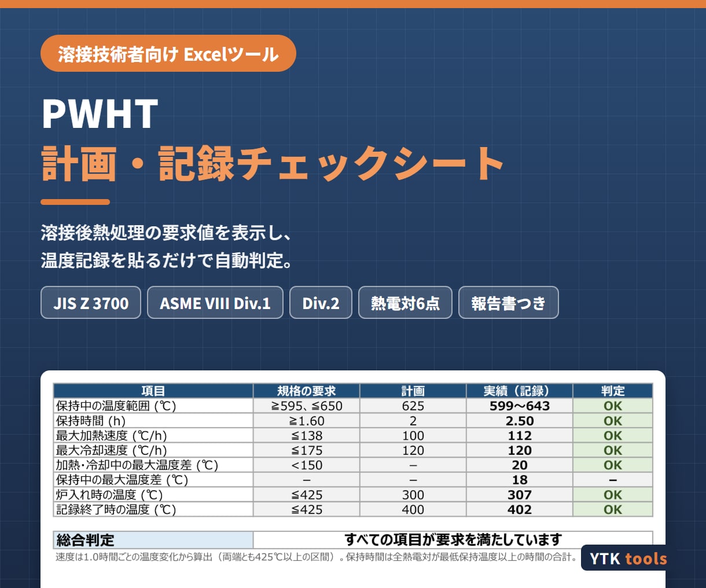Click the 報告書つき tag
Screen dimensions: 706x588
click(508, 303)
